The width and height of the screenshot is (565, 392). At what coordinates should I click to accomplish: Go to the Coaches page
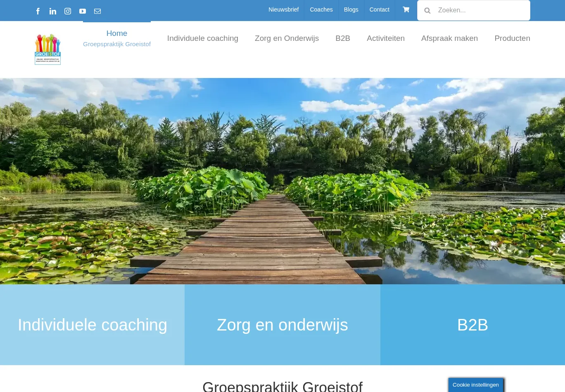[x=321, y=9]
